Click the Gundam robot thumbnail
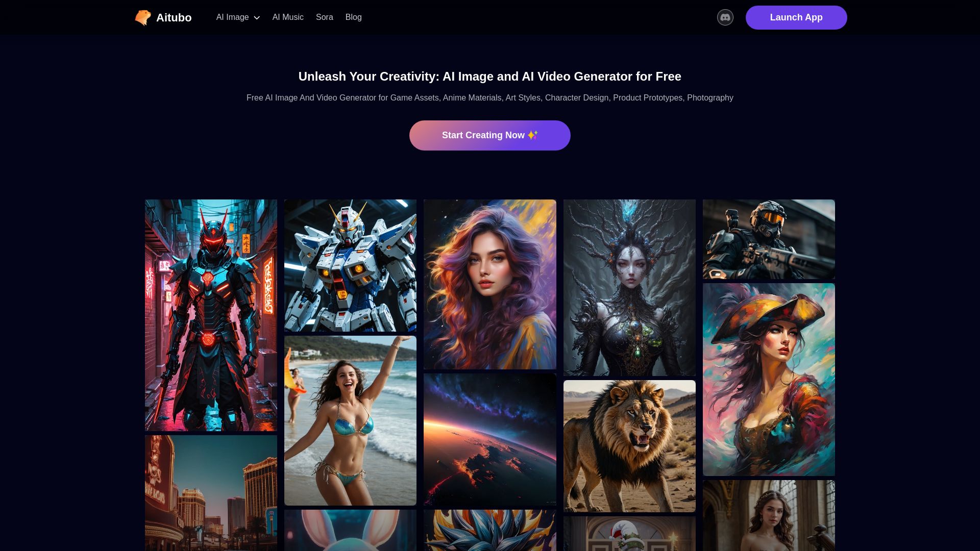Screen dimensions: 980x551 point(350,265)
